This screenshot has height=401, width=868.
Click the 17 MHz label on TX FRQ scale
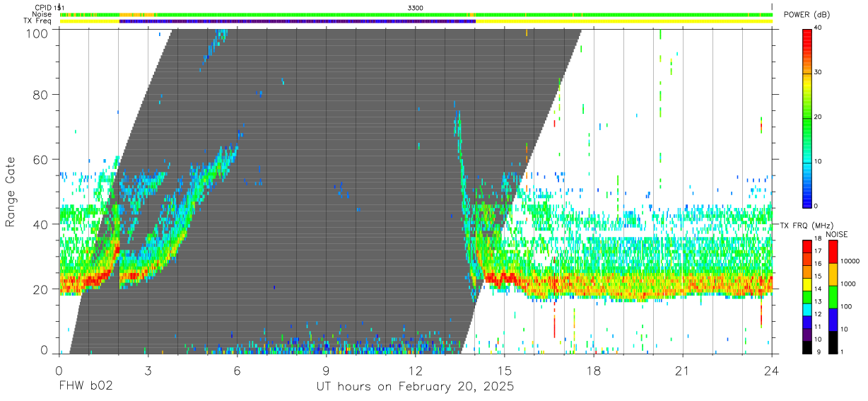click(818, 251)
